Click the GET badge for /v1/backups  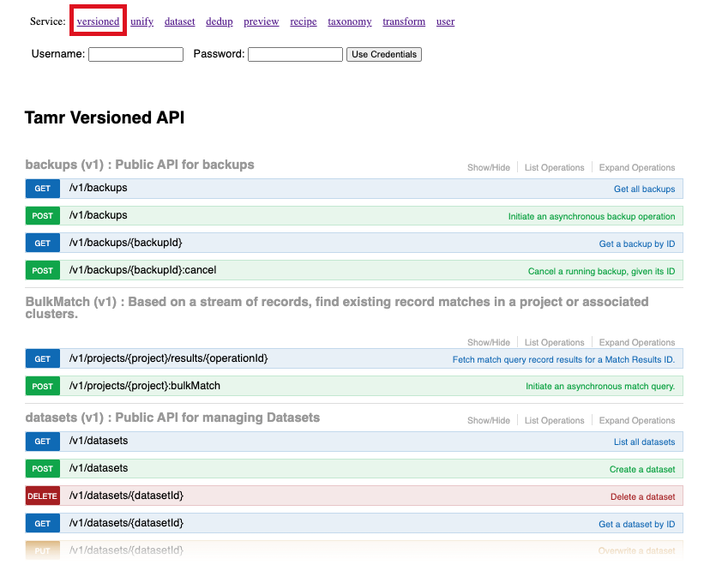click(x=42, y=189)
